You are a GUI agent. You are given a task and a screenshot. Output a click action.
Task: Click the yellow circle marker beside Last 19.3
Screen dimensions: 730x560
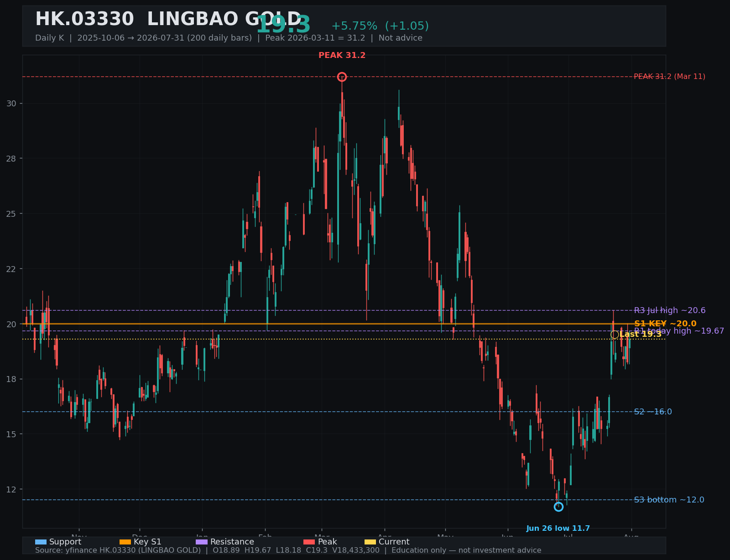click(615, 335)
